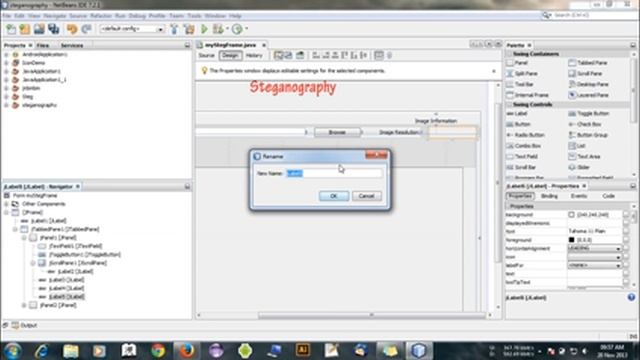The image size is (640, 360).
Task: Click Cancel in the Rename dialog
Action: 367,196
